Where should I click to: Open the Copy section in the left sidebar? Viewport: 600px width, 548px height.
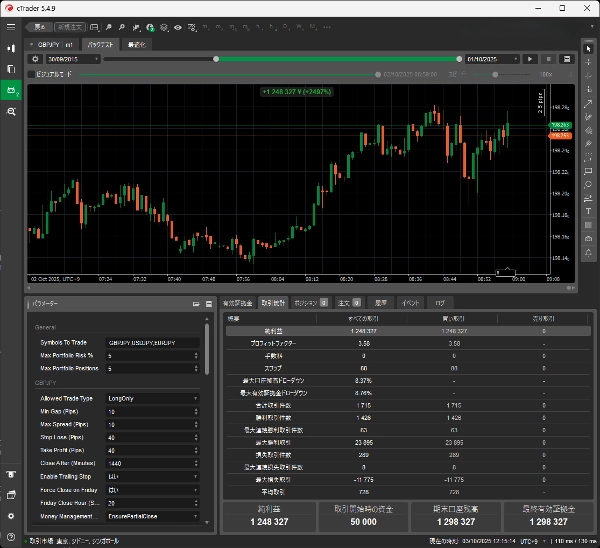point(11,69)
